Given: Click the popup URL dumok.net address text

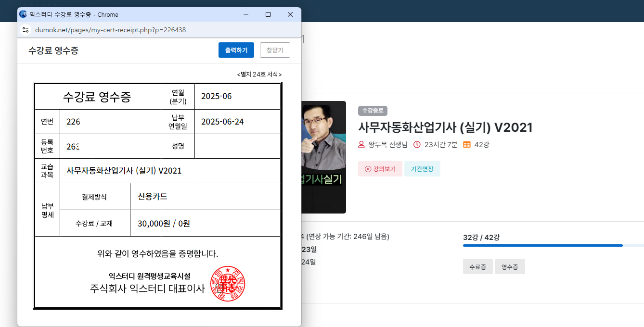Looking at the screenshot, I should coord(110,30).
